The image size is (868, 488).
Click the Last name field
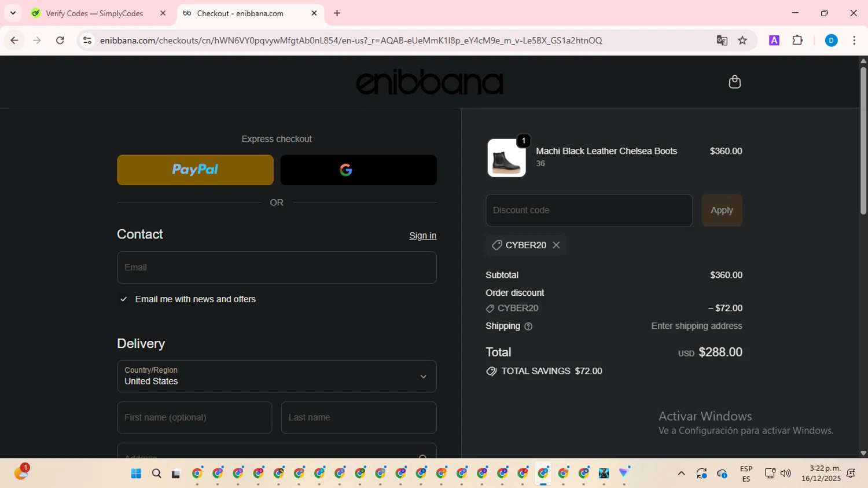point(359,417)
